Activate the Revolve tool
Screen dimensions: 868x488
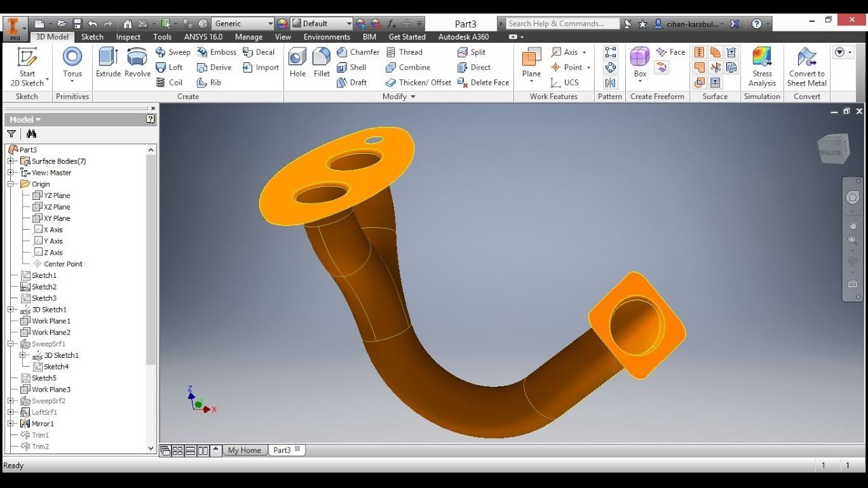(137, 63)
